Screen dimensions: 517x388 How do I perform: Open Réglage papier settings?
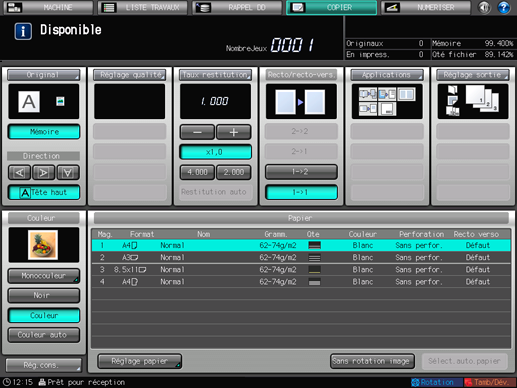click(x=140, y=361)
